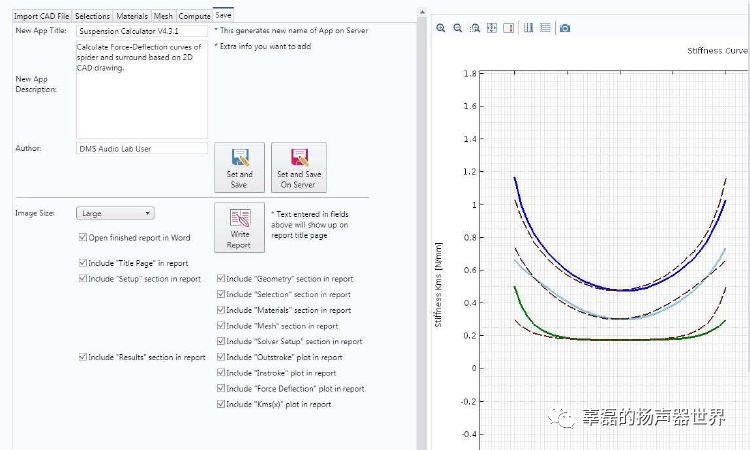Click Set and Save On Server
The width and height of the screenshot is (750, 450).
(298, 167)
